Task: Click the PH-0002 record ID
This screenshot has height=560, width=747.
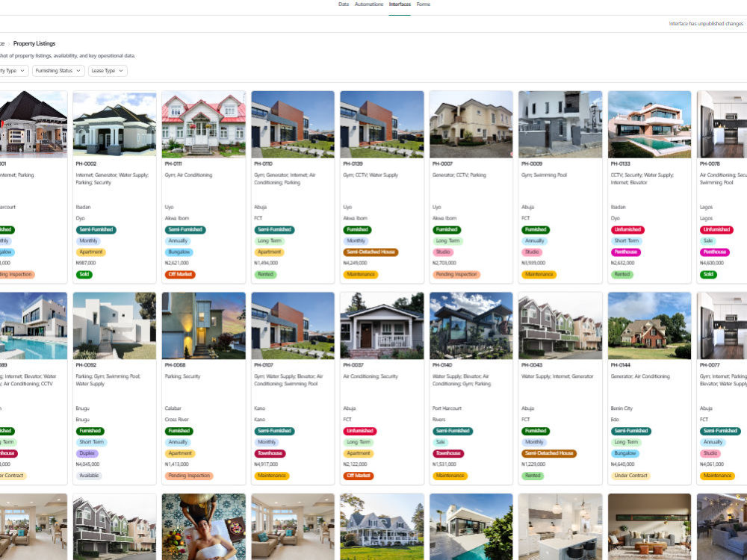Action: point(86,164)
